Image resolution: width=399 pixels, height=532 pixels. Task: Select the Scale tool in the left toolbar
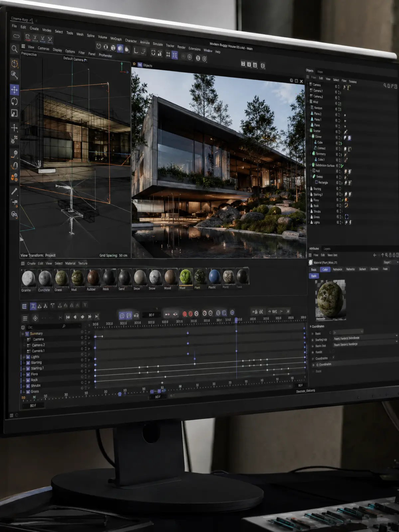pos(14,113)
